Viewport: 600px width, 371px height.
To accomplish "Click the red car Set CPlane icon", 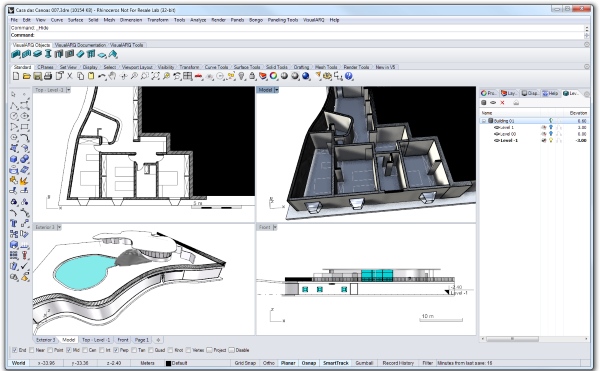I will tap(198, 76).
